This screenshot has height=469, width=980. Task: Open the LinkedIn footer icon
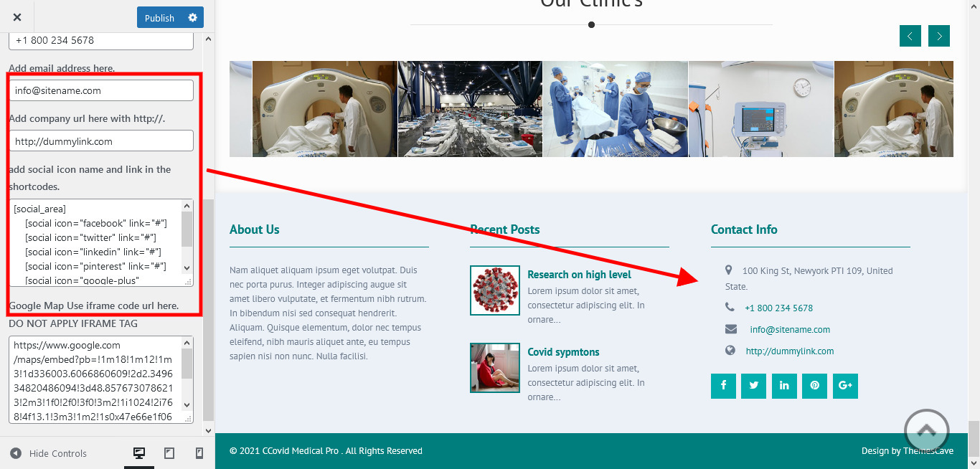click(x=784, y=386)
